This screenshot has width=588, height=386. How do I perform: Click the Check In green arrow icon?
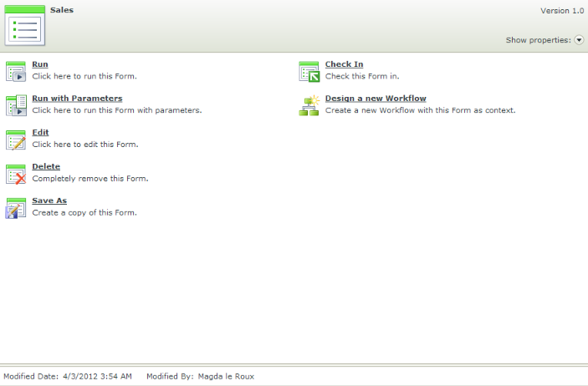(x=309, y=72)
